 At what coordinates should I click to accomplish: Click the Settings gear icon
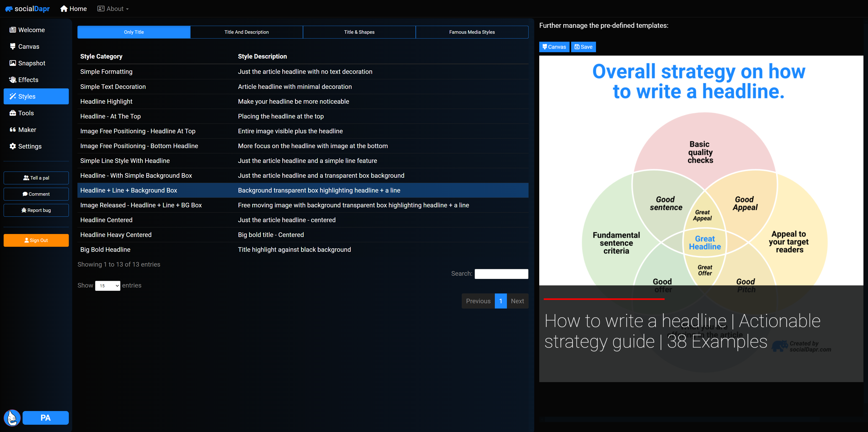tap(13, 146)
